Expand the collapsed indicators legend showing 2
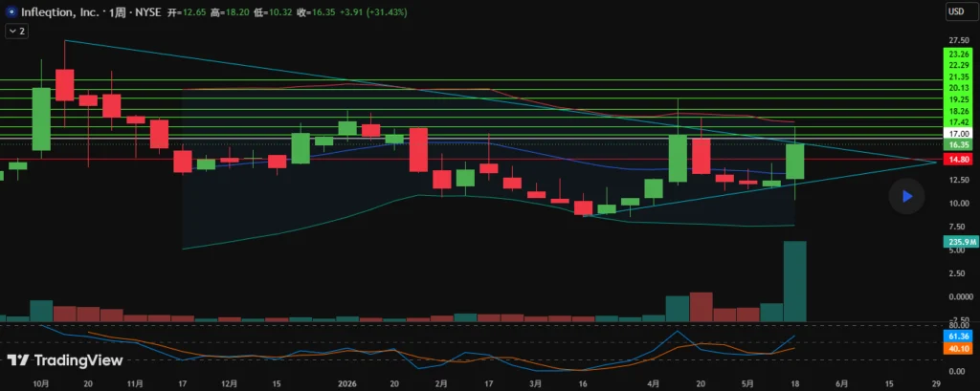 coord(16,31)
